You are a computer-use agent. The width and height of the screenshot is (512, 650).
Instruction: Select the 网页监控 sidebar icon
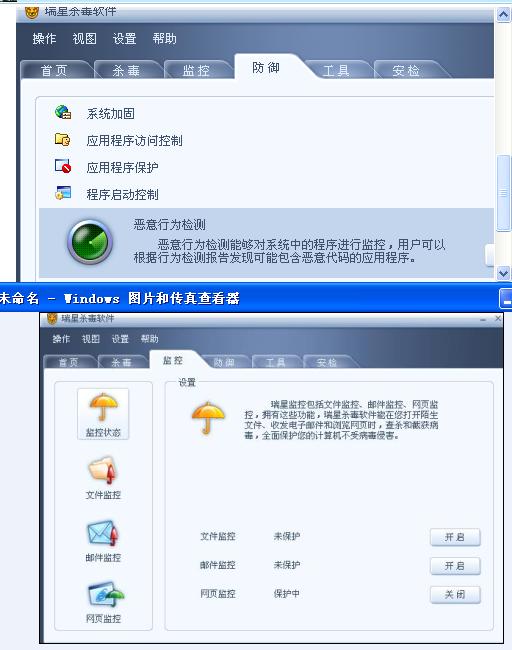click(106, 594)
